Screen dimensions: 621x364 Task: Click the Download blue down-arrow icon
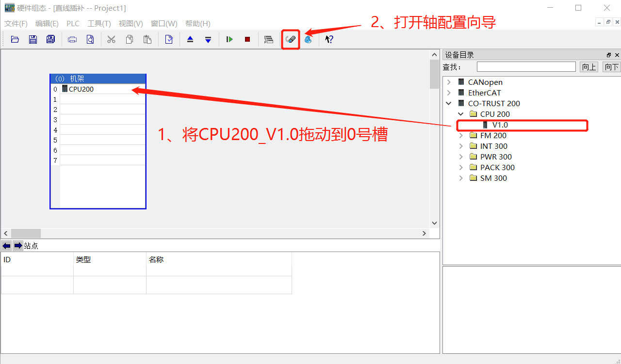click(x=208, y=40)
